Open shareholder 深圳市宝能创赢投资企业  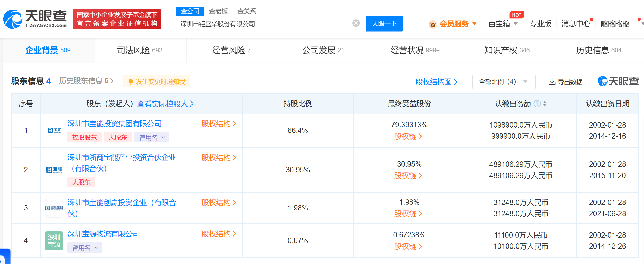point(122,208)
